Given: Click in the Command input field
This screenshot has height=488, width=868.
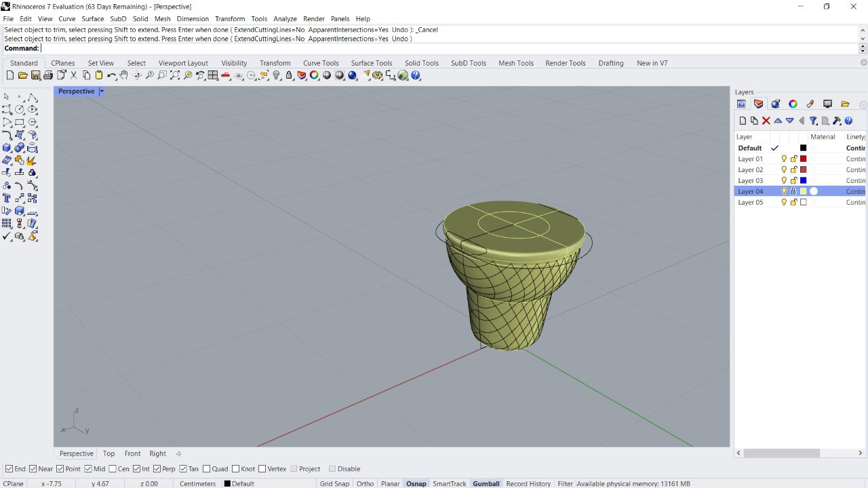Looking at the screenshot, I should coord(449,48).
